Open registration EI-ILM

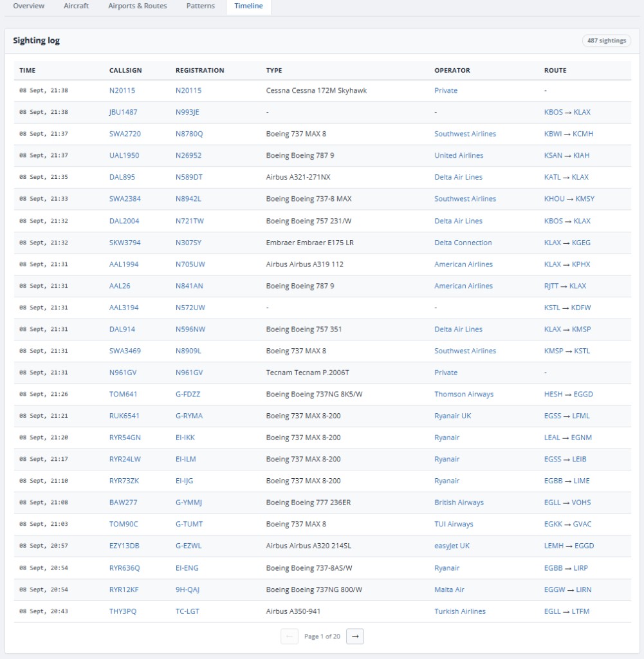[x=186, y=459]
